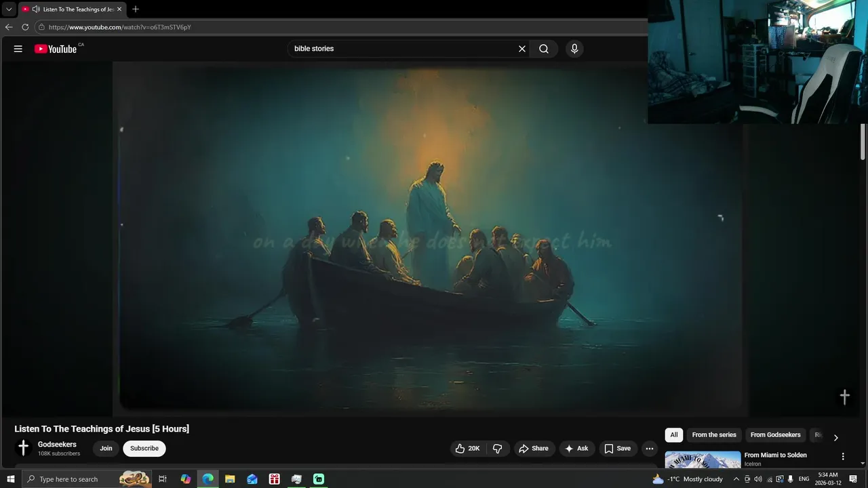This screenshot has width=868, height=488.
Task: Share the video
Action: [x=534, y=449]
